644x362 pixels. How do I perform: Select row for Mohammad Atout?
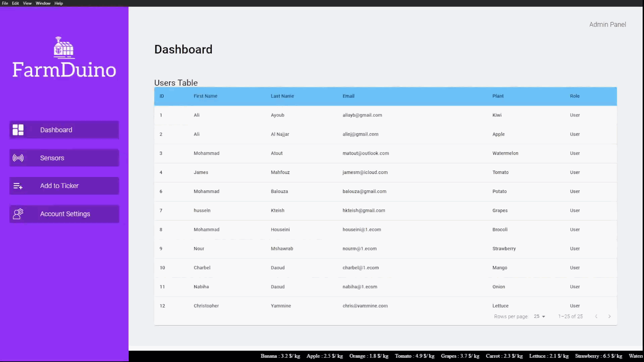(x=385, y=153)
